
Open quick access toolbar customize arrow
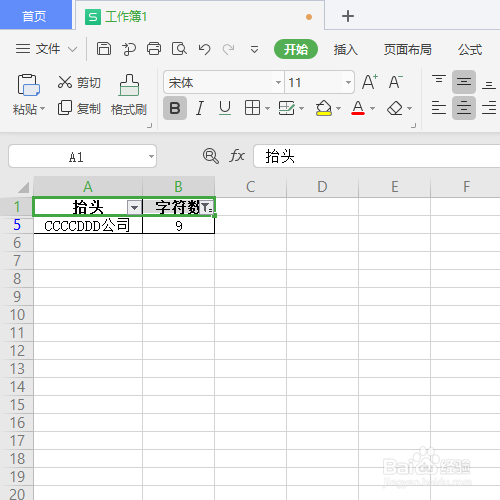[254, 50]
